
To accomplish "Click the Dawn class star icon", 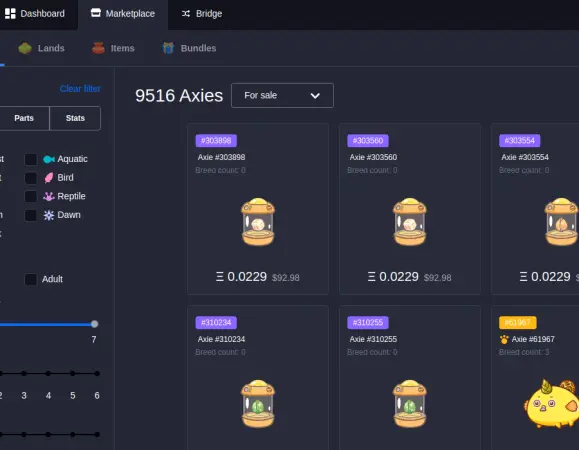I will (x=49, y=215).
